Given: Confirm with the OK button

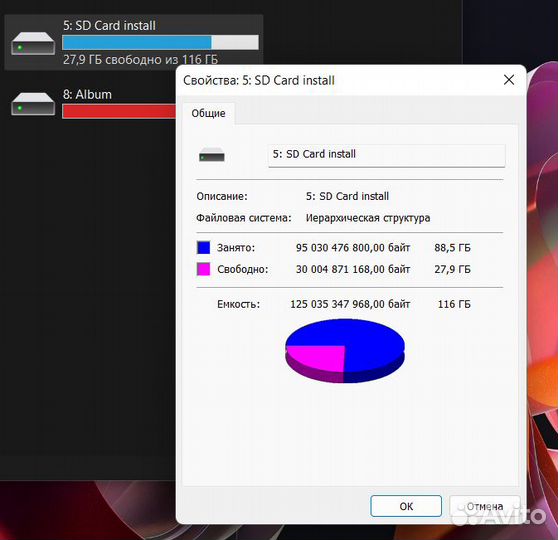Looking at the screenshot, I should pos(406,506).
